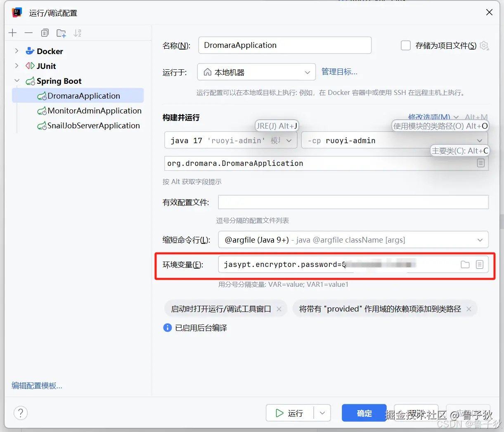Open settings gear beside 存储为项目文件
The width and height of the screenshot is (504, 432).
click(484, 45)
